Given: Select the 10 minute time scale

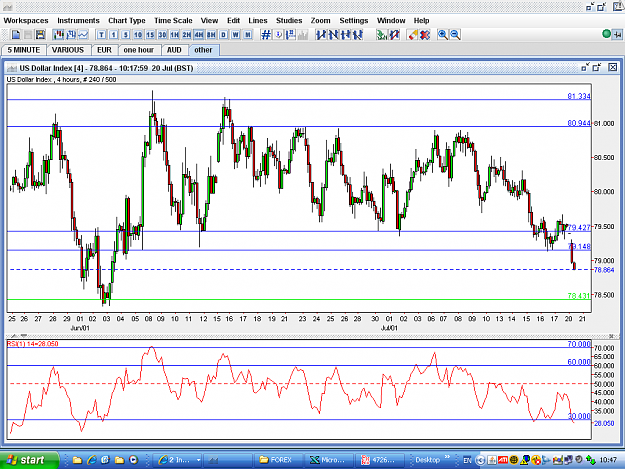Looking at the screenshot, I should click(138, 35).
